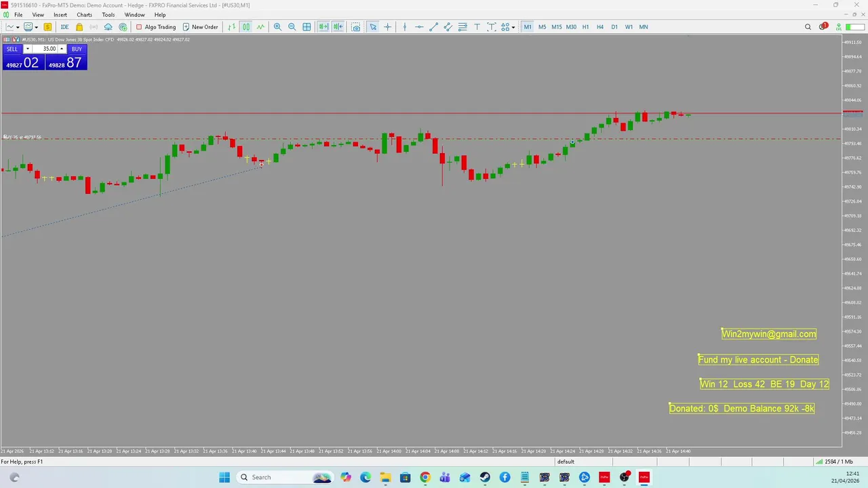Select the crosshair tool
The height and width of the screenshot is (488, 868).
tap(387, 27)
